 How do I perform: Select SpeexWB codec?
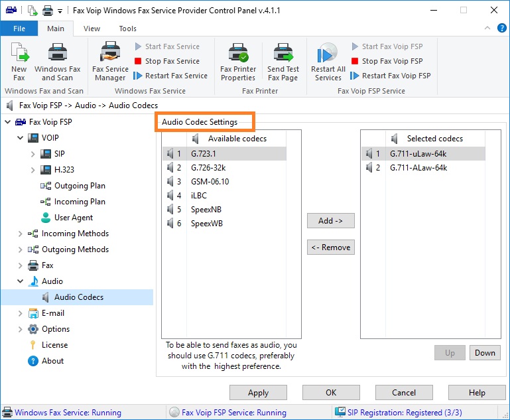(x=224, y=224)
